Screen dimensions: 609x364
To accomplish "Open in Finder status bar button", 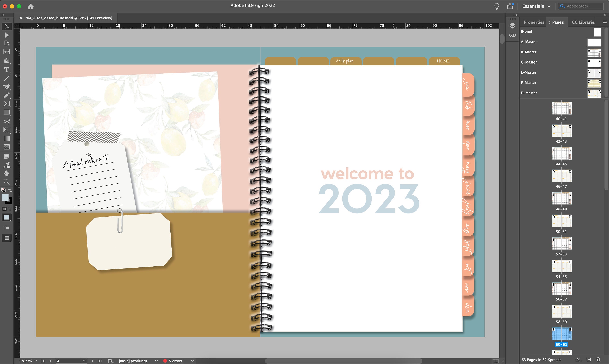I will pos(110,361).
